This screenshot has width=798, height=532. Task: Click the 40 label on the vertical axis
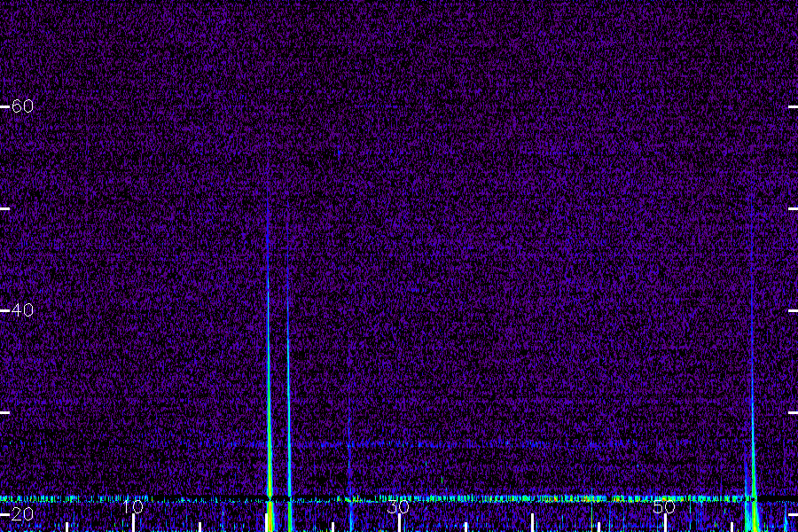click(x=22, y=309)
